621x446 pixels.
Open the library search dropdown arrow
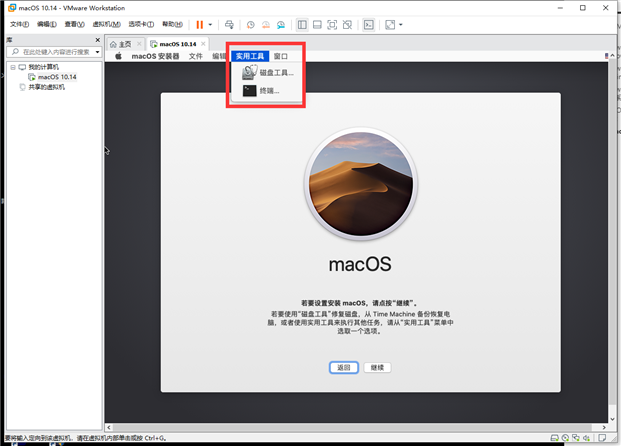click(x=97, y=52)
